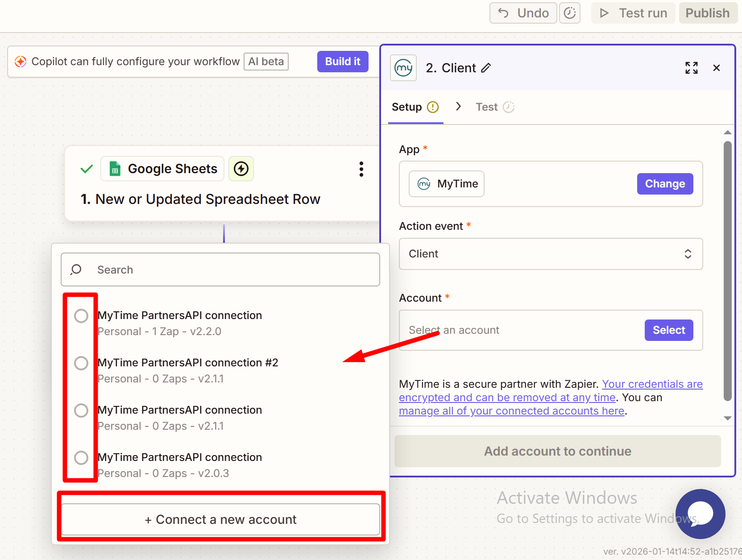Click 'Personal - 0 Zaps - v2.0.3' text
This screenshot has height=560, width=742.
[x=163, y=473]
